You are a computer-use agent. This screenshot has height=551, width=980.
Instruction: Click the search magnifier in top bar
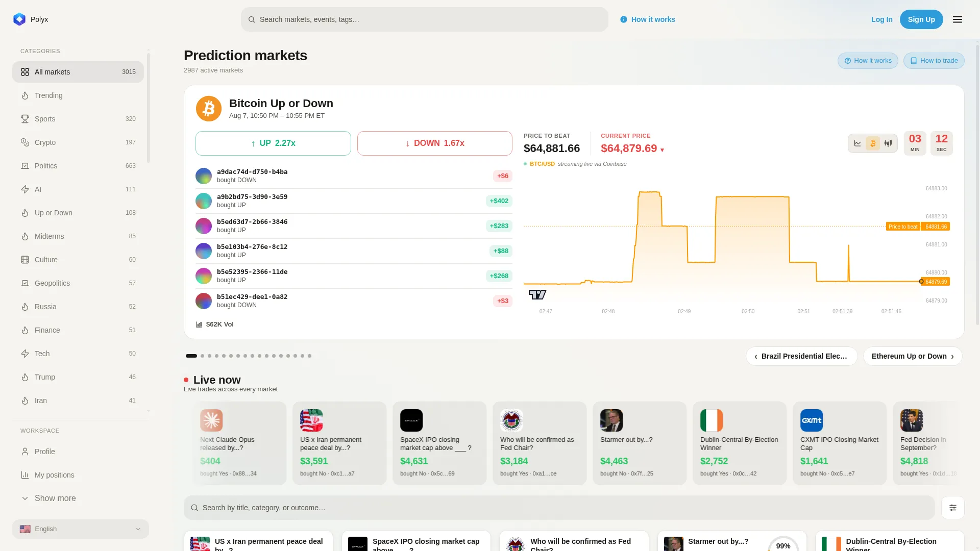(252, 19)
